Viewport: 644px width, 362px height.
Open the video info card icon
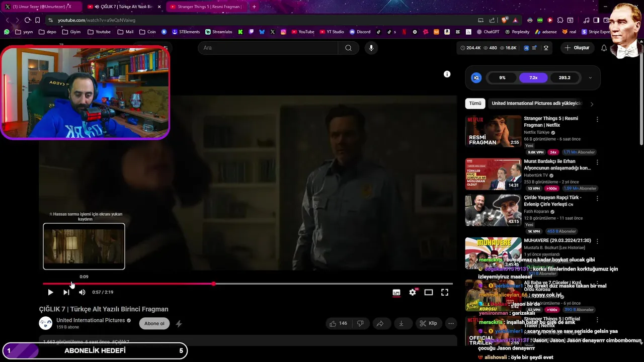click(x=447, y=74)
